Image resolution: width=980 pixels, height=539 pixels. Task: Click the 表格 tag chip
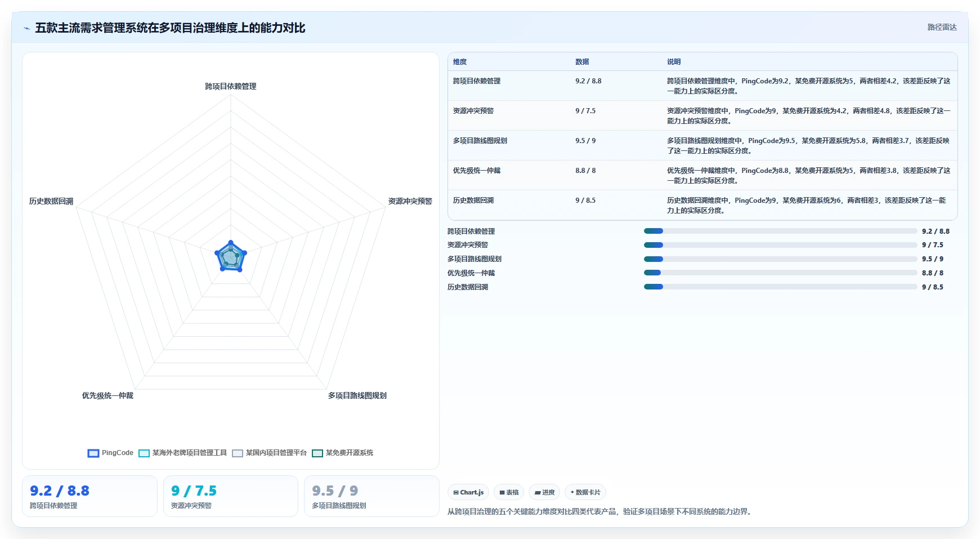point(509,492)
